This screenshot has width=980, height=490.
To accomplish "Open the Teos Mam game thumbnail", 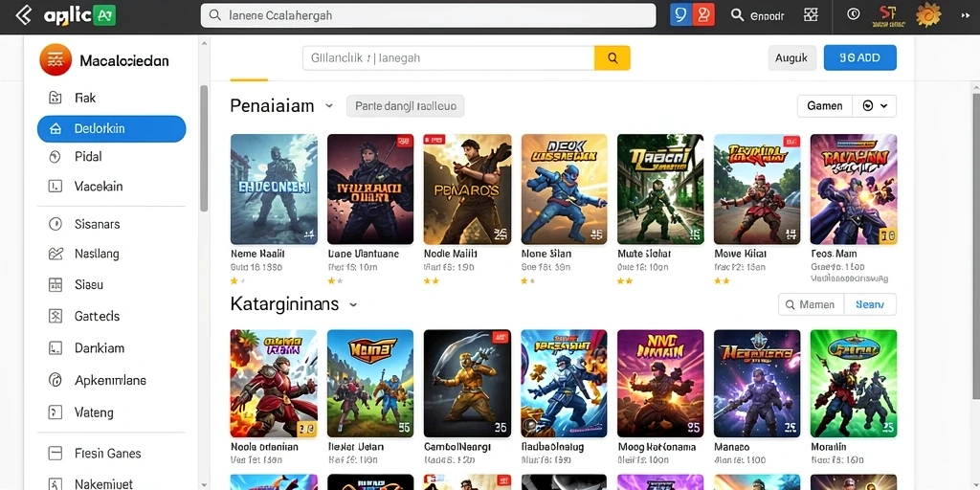I will (854, 189).
